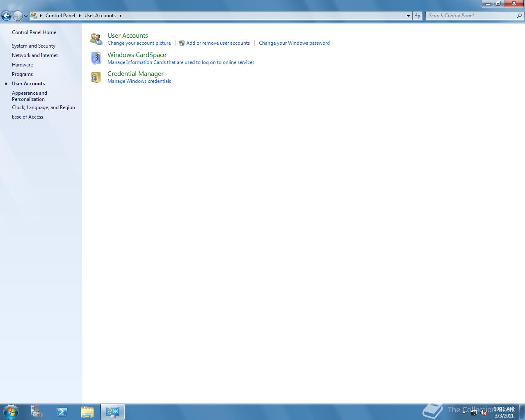
Task: Click Manage Information Cards link
Action: point(181,62)
